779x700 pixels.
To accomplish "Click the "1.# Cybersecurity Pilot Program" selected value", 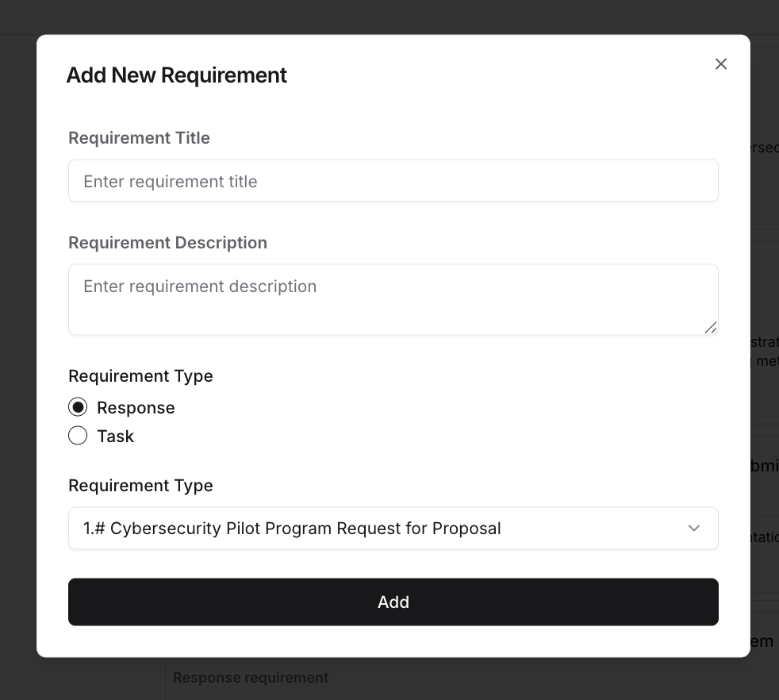I will tap(292, 529).
